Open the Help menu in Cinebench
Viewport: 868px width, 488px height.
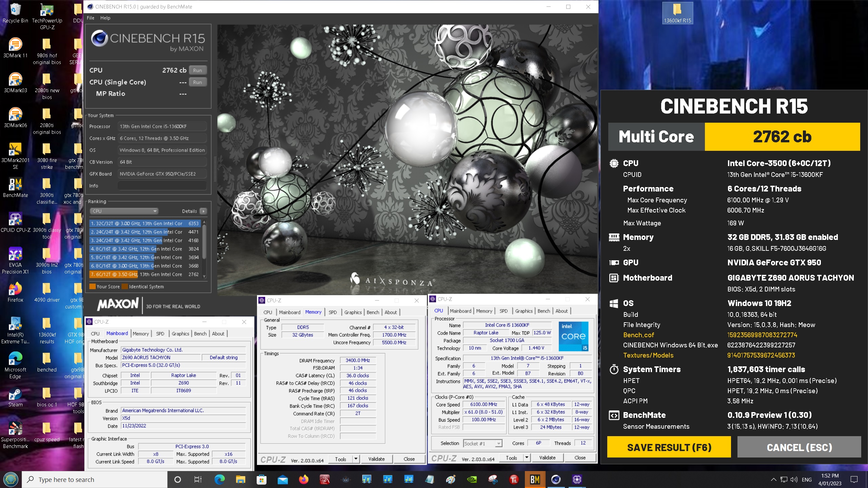pos(105,18)
